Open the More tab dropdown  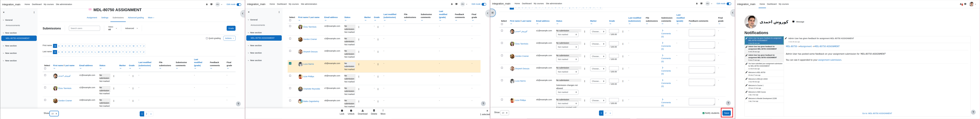click(x=151, y=18)
